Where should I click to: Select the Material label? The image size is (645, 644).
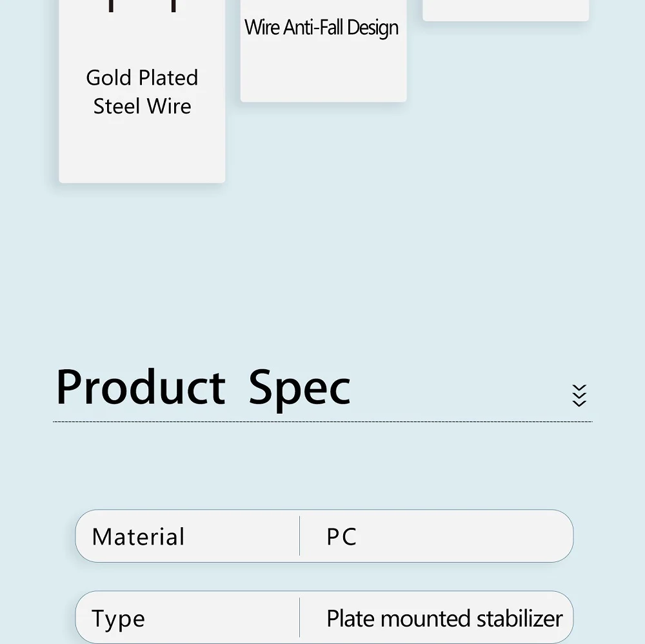click(x=138, y=537)
